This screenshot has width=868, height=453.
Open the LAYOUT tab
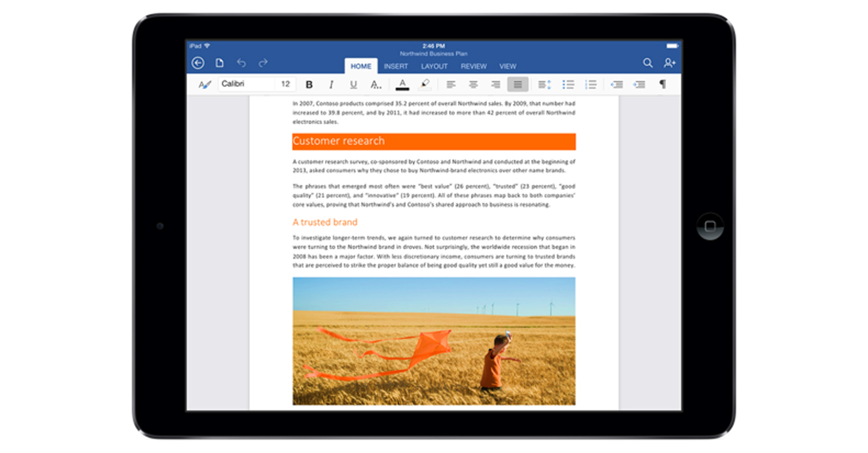[x=435, y=66]
